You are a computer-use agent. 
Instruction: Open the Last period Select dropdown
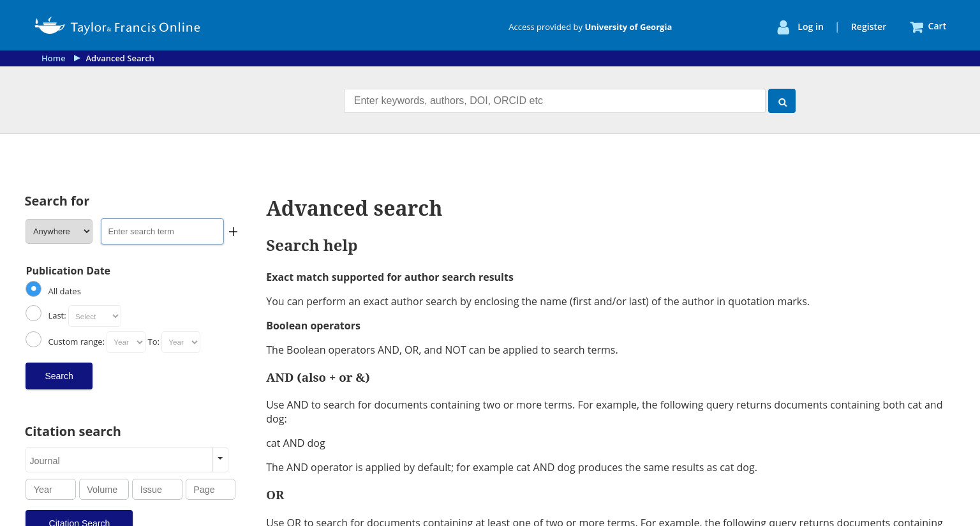pos(94,316)
